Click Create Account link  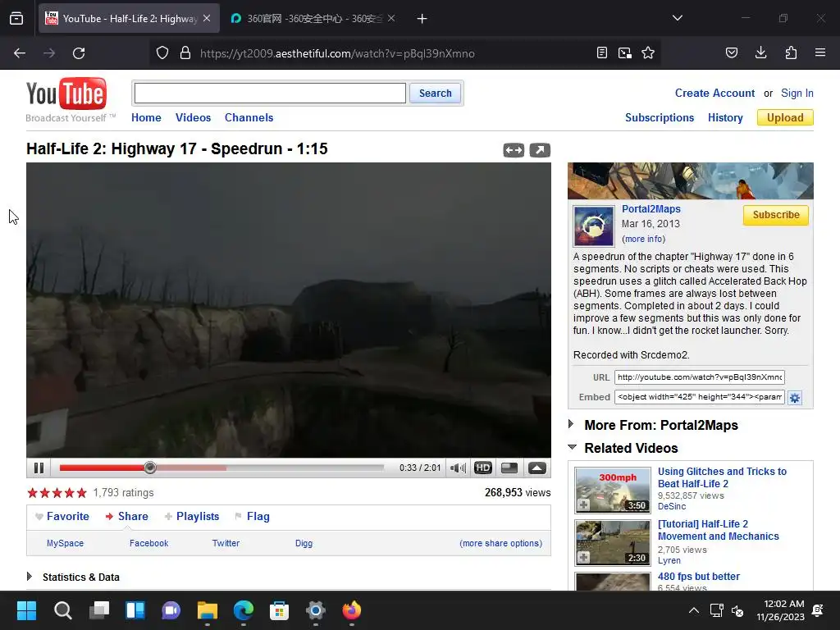pos(714,94)
